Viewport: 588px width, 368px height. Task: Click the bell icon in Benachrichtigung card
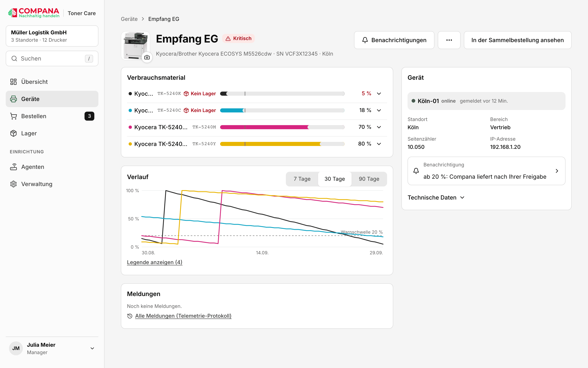click(416, 171)
